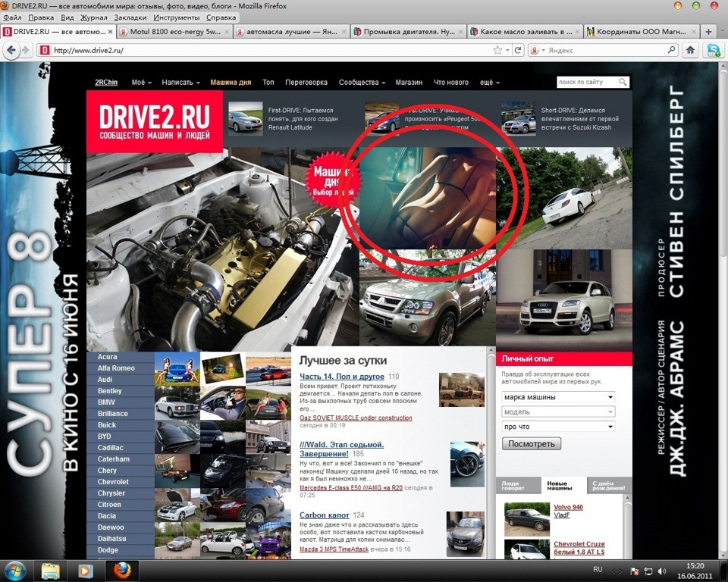Viewport: 728px width, 582px height.
Task: Click the Firefox icon in the taskbar
Action: pyautogui.click(x=123, y=571)
